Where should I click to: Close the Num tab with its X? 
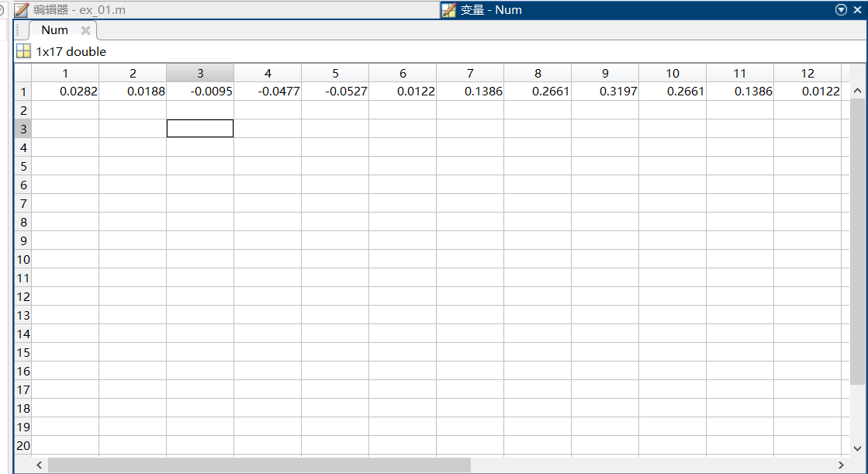(x=85, y=30)
